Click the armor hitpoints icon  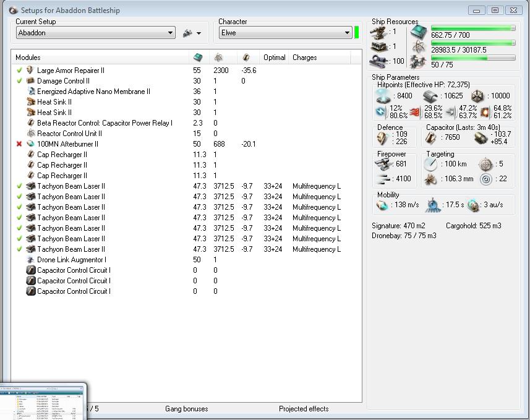430,96
